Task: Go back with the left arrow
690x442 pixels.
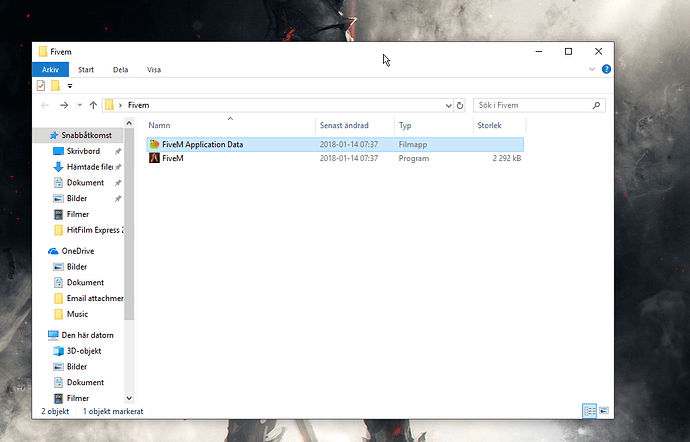Action: tap(45, 105)
